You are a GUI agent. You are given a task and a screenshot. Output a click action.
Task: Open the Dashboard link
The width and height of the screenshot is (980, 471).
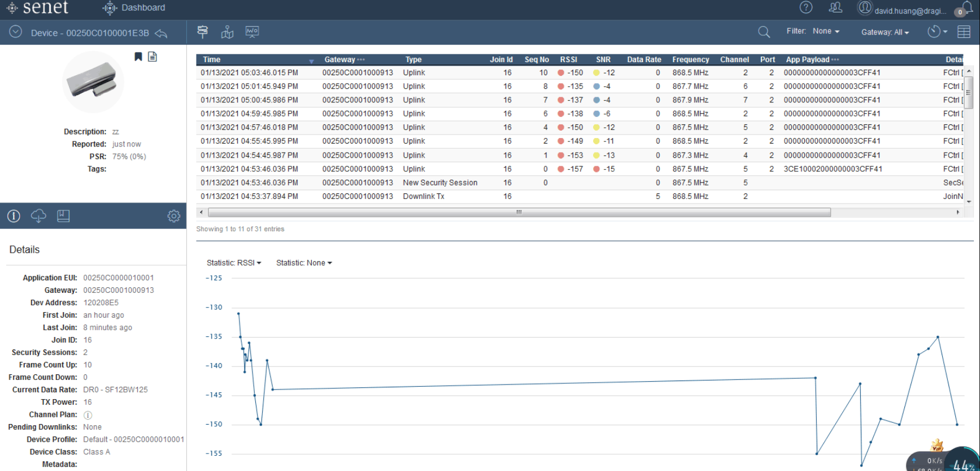point(134,8)
